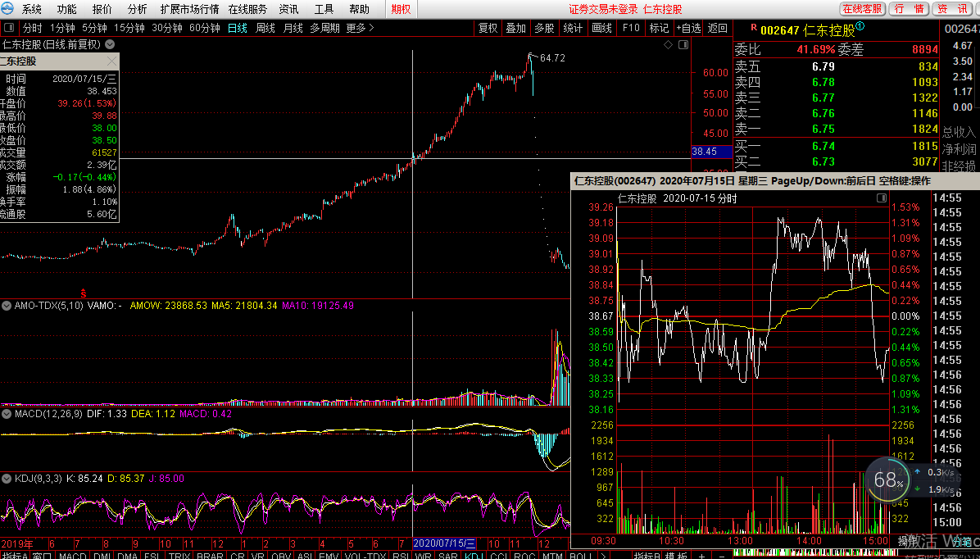Open the AMO-TDX indicator dropdown arrow
The height and width of the screenshot is (559, 980).
(7, 306)
